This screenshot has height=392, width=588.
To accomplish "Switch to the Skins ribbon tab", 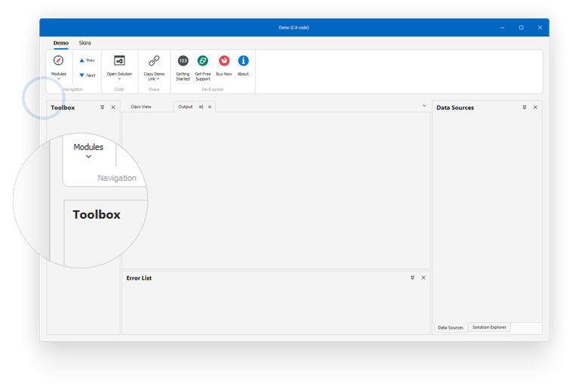I will [84, 43].
